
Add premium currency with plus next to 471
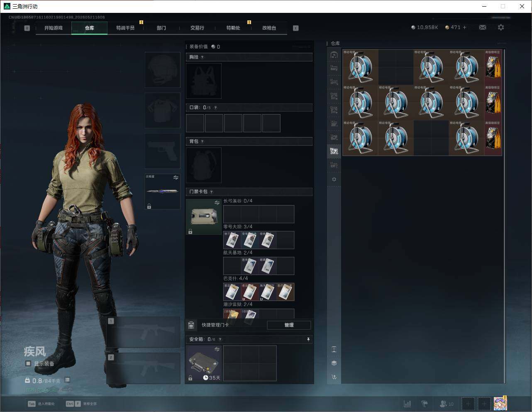[464, 27]
